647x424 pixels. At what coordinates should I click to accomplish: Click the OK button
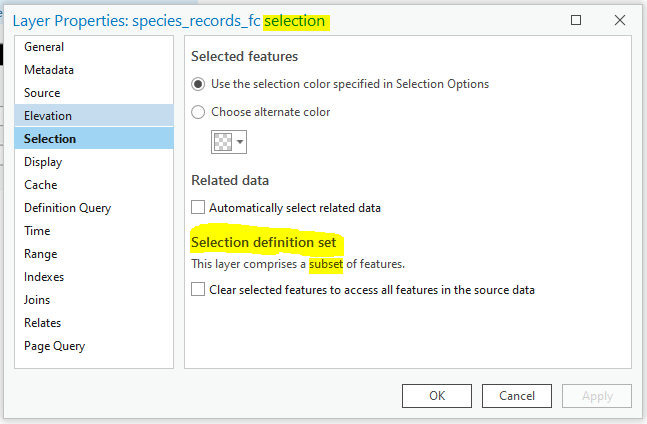pos(436,396)
